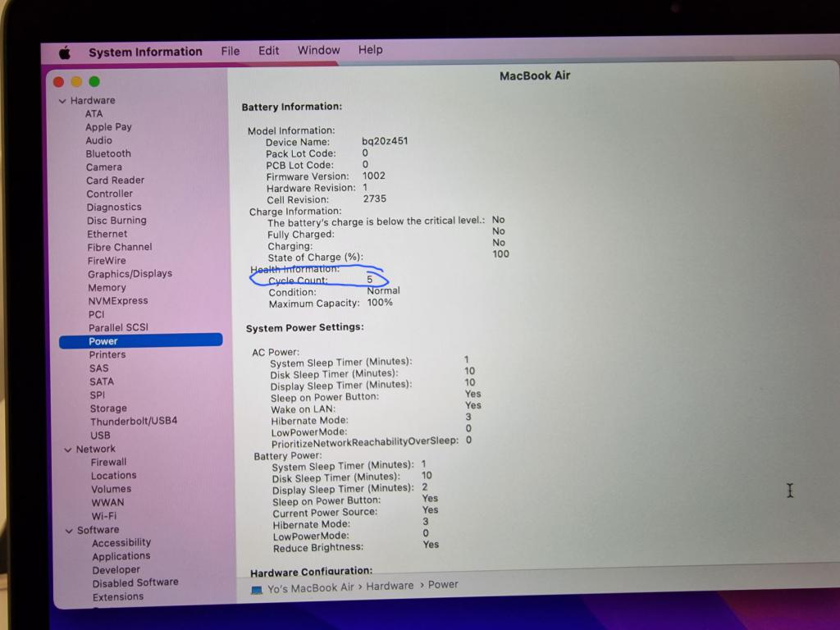Select Wi-Fi under Network
The height and width of the screenshot is (630, 840).
click(104, 517)
